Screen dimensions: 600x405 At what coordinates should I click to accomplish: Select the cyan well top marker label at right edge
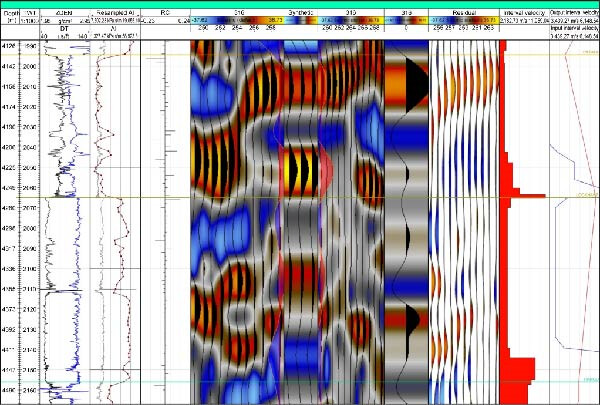[x=590, y=379]
